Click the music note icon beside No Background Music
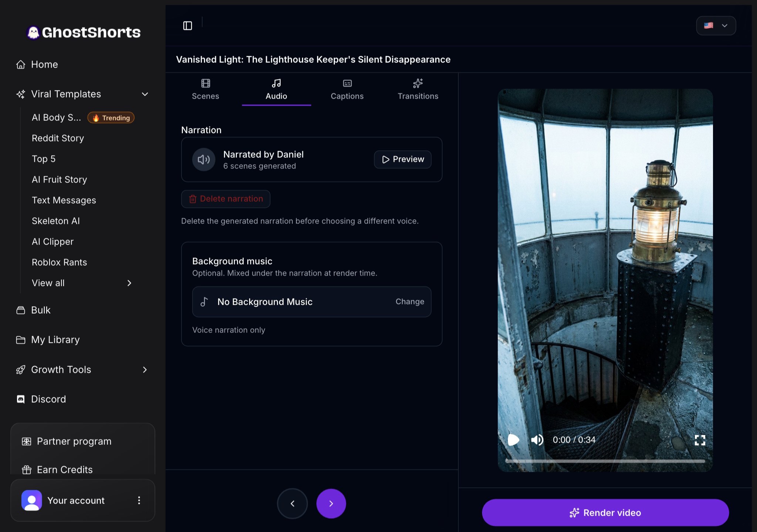 tap(204, 302)
